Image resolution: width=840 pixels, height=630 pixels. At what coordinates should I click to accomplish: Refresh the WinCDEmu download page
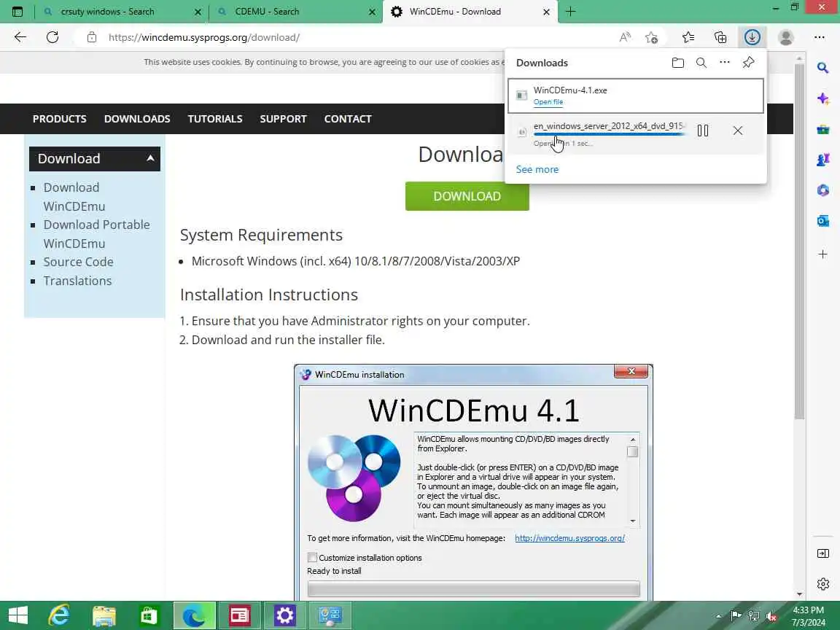(52, 37)
